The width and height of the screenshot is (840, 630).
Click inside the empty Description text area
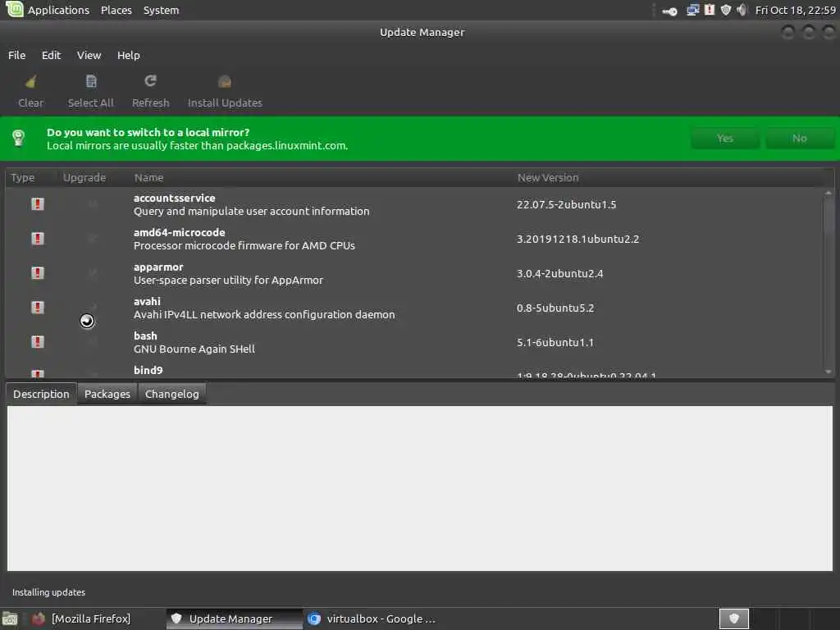(x=420, y=488)
